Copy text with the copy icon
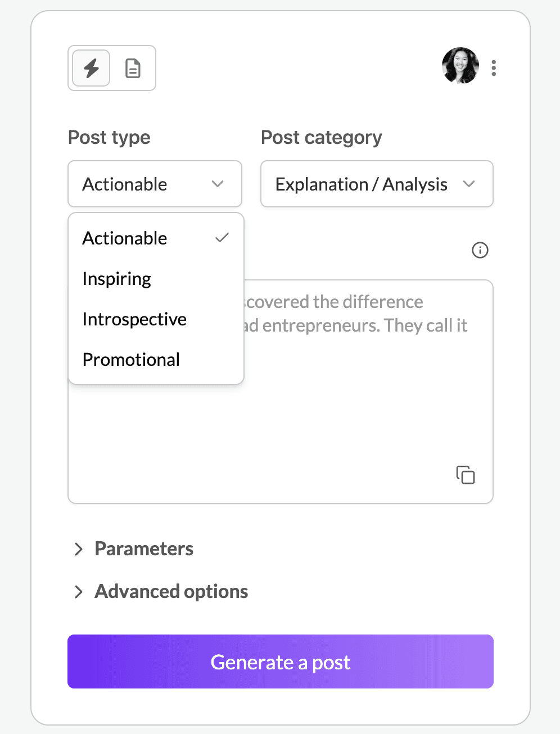 [466, 475]
